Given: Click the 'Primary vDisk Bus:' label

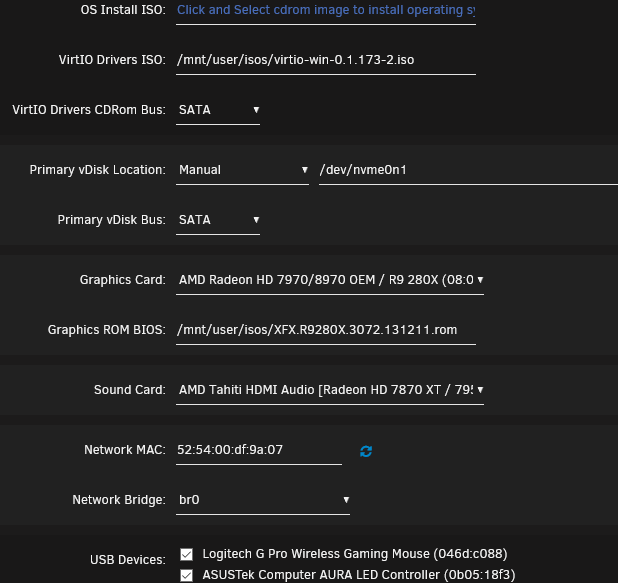Looking at the screenshot, I should tap(112, 220).
